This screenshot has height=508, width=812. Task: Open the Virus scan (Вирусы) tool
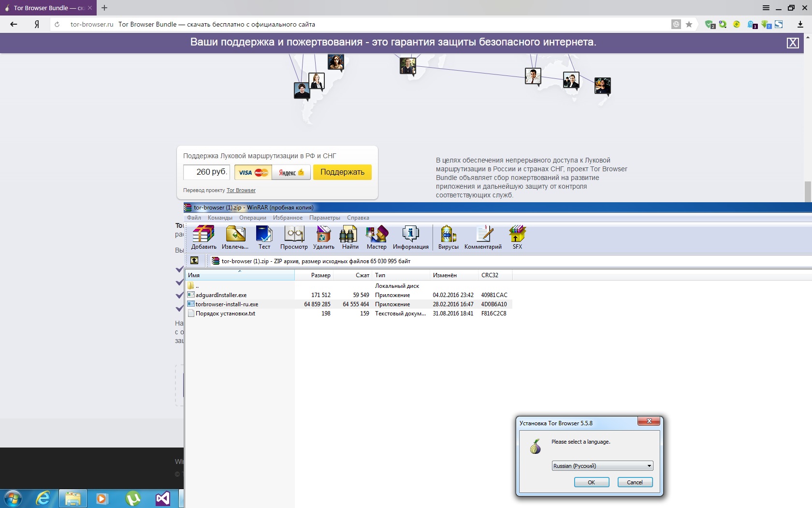[448, 237]
